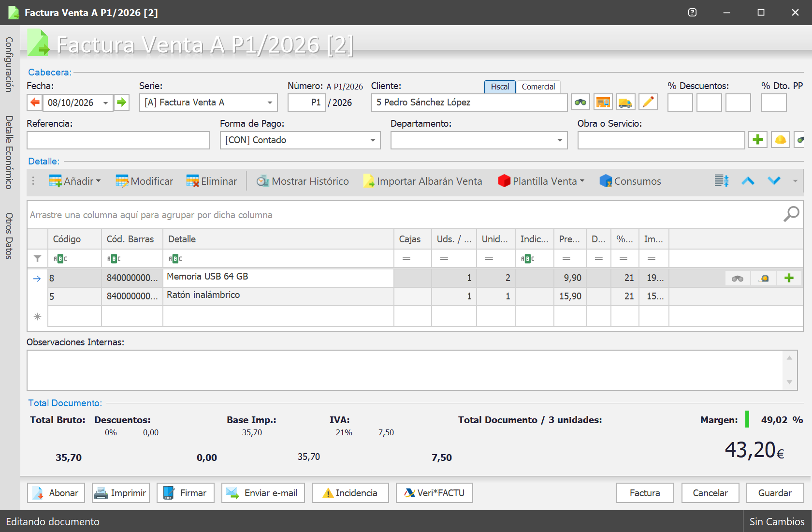Switch to the Fiscal tab
812x532 pixels.
[x=500, y=87]
